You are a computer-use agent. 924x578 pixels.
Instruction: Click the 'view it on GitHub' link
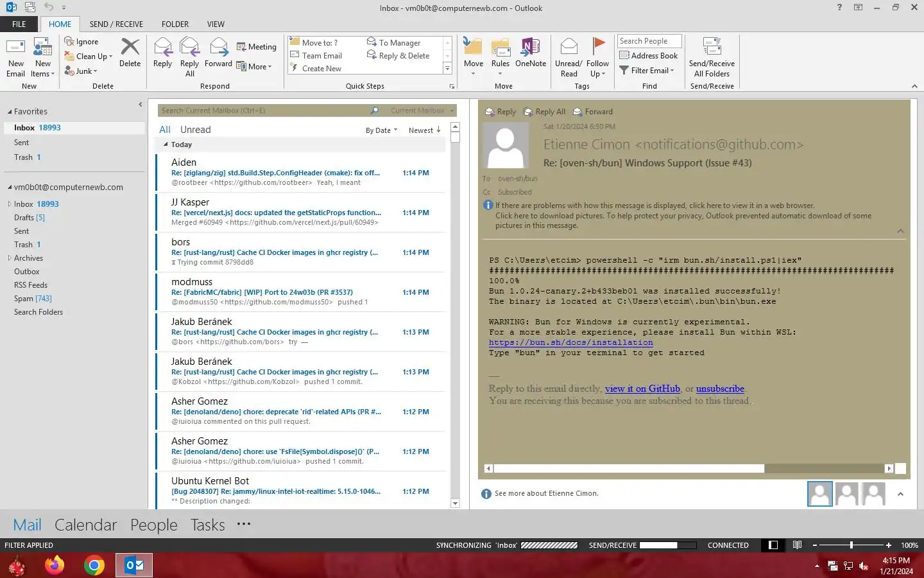coord(642,389)
